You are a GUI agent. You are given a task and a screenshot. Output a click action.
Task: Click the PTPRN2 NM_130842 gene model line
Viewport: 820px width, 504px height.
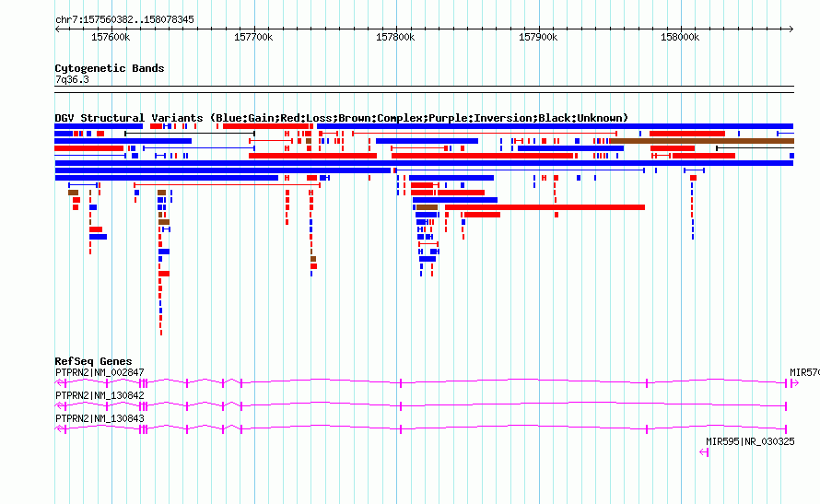421,406
